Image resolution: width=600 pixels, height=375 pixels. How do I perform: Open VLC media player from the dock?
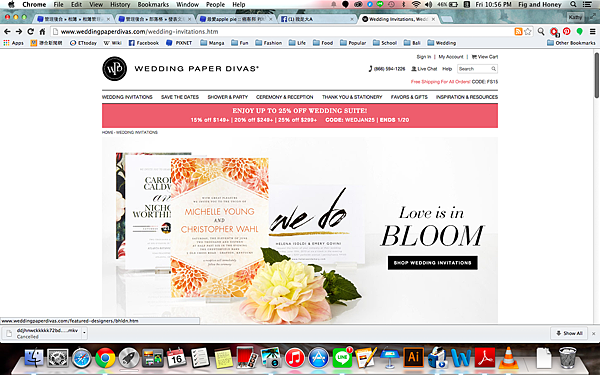(508, 358)
